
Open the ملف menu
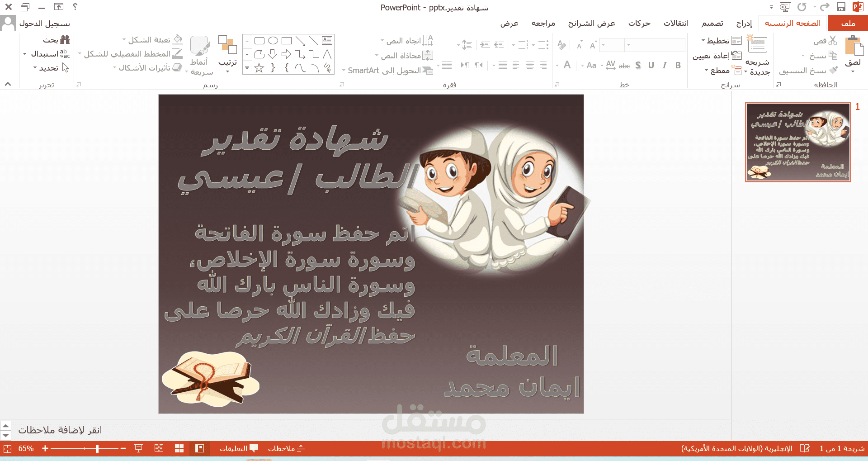[x=848, y=23]
